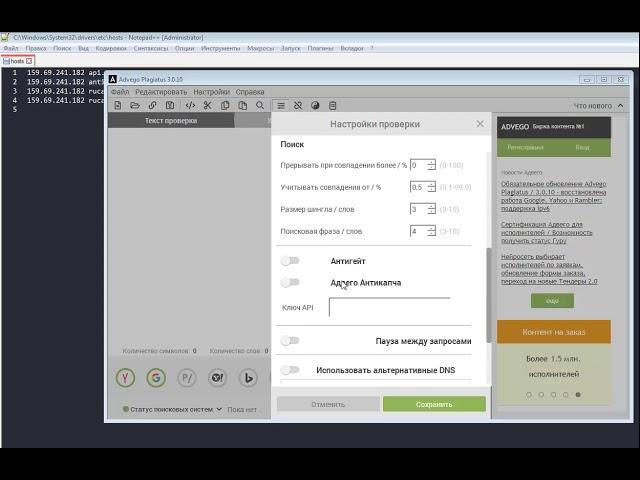
Task: Expand Статус поисковых систем dropdown
Action: [219, 409]
